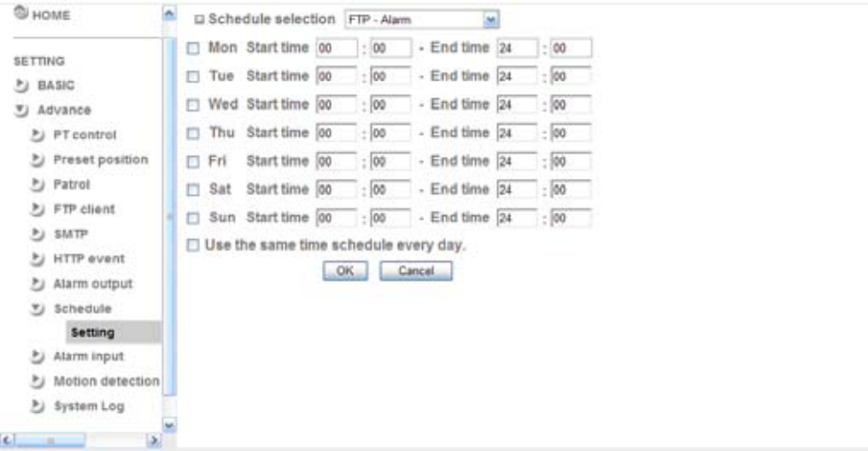Tick the Fri schedule checkbox
Viewport: 868px width, 451px height.
click(192, 161)
